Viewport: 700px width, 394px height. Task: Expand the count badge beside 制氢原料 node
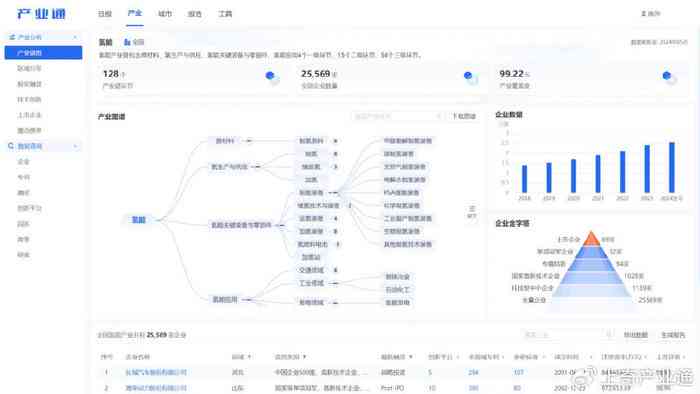(x=335, y=141)
